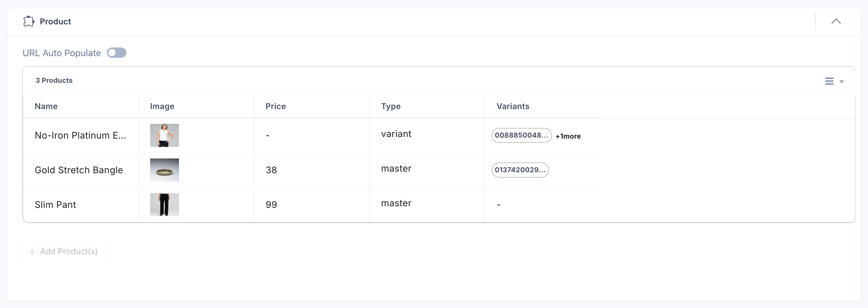Click the Gold Stretch Bangle product name

(79, 170)
